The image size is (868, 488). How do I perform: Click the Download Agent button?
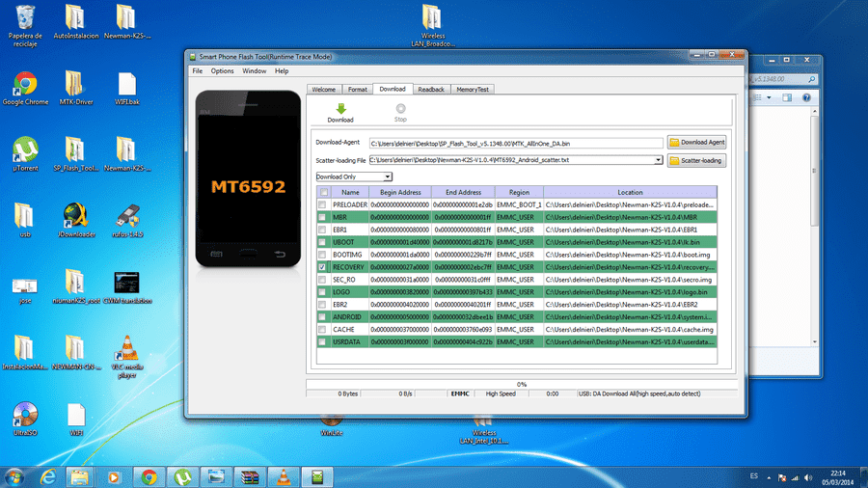tap(697, 142)
